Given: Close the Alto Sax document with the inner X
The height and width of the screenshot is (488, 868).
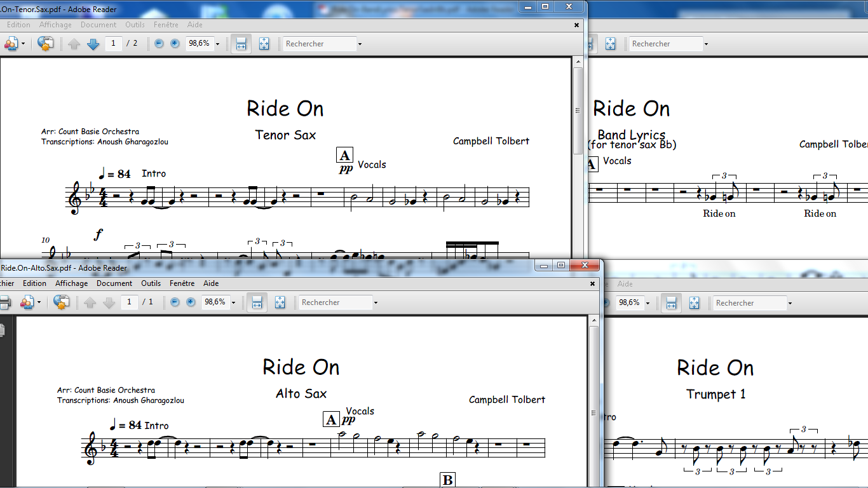Looking at the screenshot, I should pyautogui.click(x=593, y=283).
